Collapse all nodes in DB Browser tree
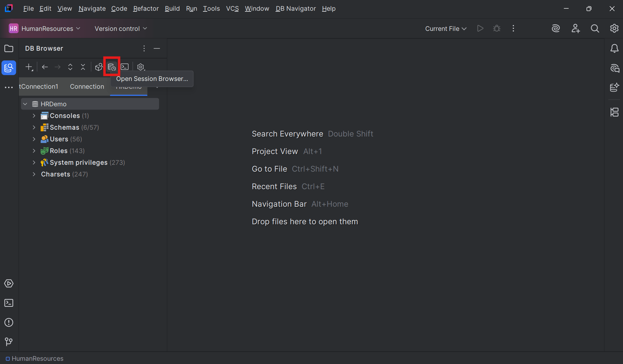 click(83, 67)
